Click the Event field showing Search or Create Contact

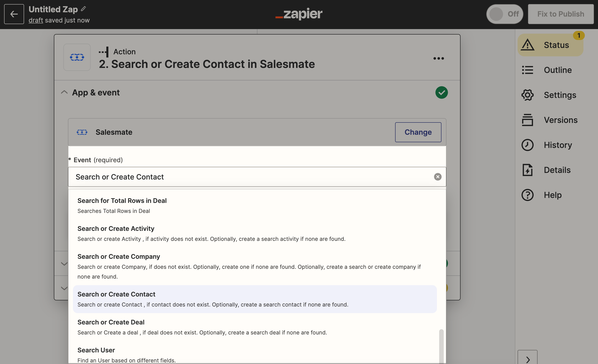[257, 177]
